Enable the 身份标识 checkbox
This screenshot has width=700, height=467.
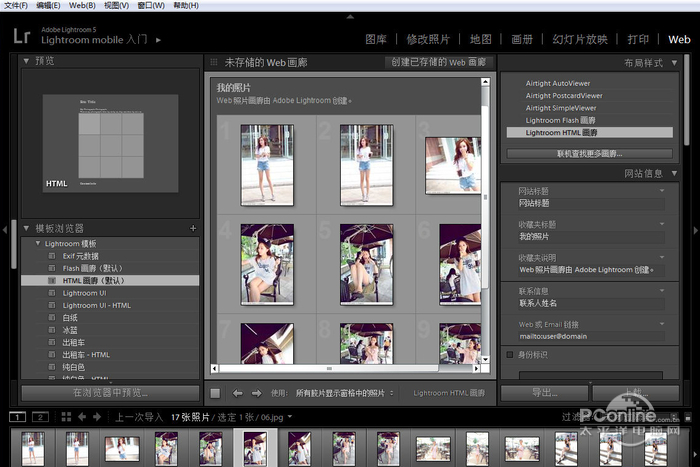510,354
